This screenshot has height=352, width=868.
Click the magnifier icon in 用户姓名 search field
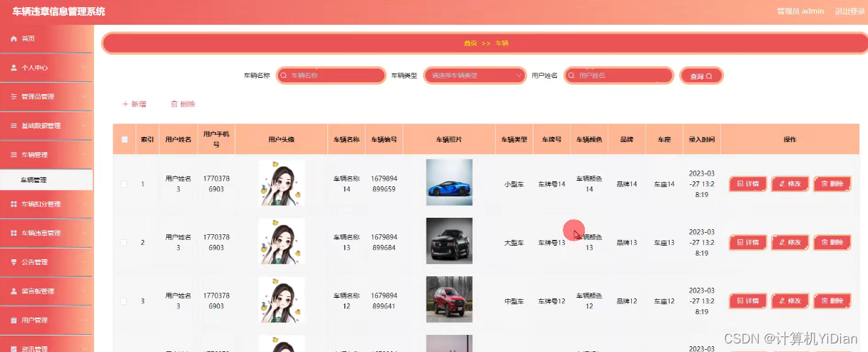(571, 75)
